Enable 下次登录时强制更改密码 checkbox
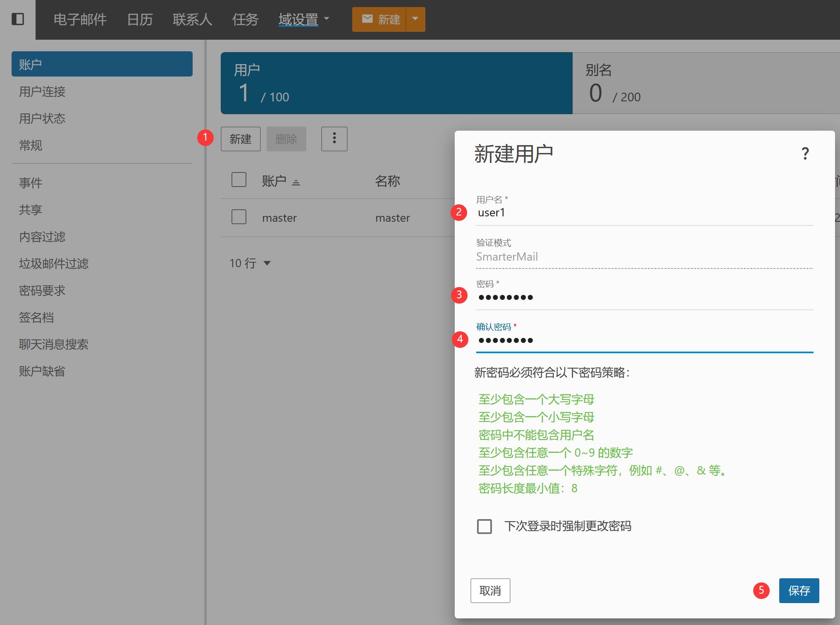 pos(484,526)
